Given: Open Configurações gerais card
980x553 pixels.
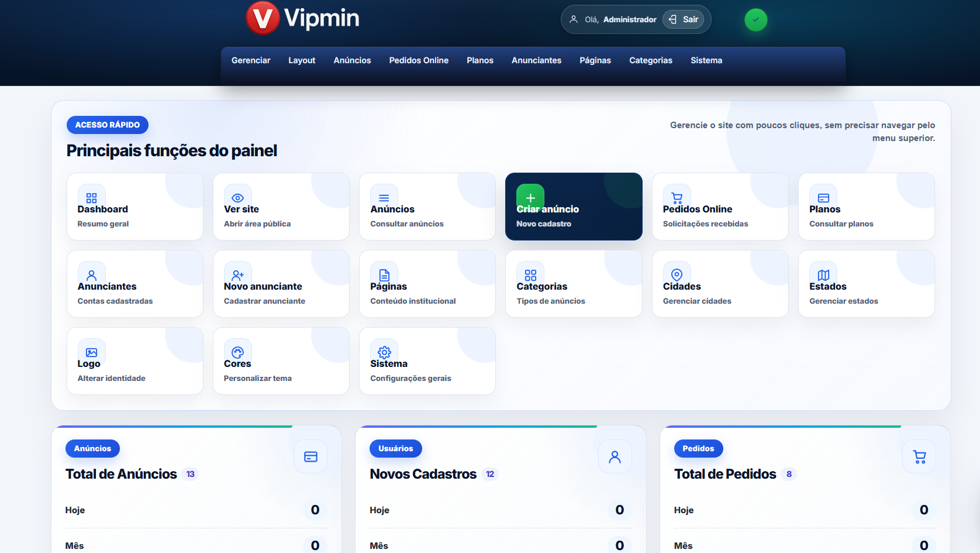Looking at the screenshot, I should [427, 361].
